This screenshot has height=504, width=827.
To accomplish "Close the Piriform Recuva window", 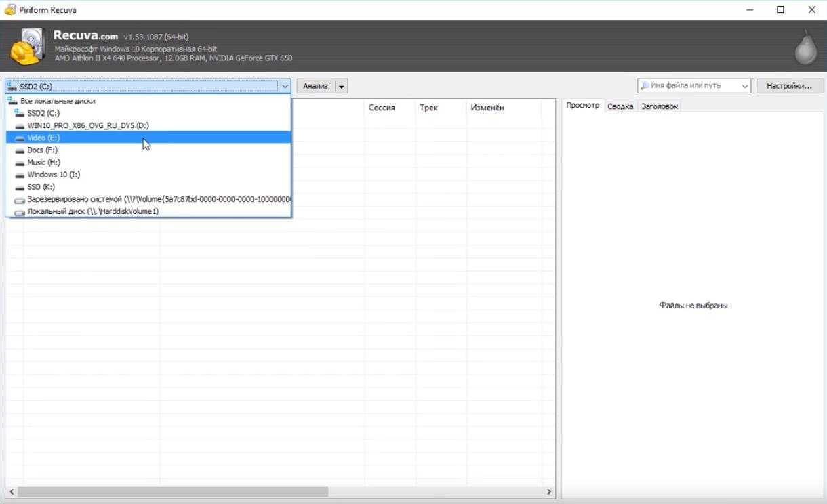I will [x=812, y=10].
